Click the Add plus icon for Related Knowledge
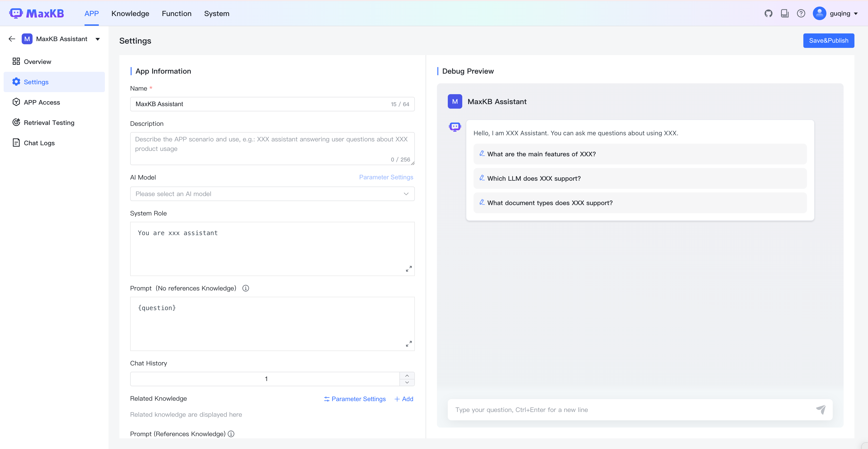The image size is (868, 449). click(397, 399)
